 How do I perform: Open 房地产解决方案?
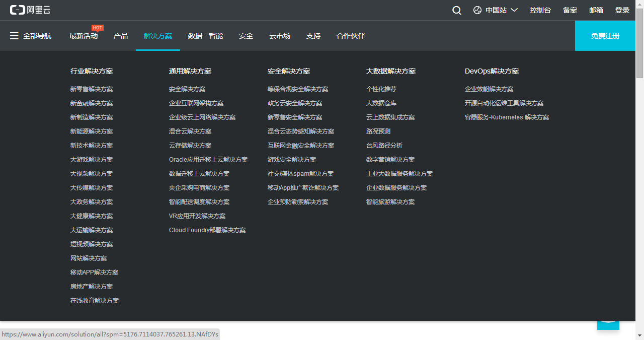(92, 287)
